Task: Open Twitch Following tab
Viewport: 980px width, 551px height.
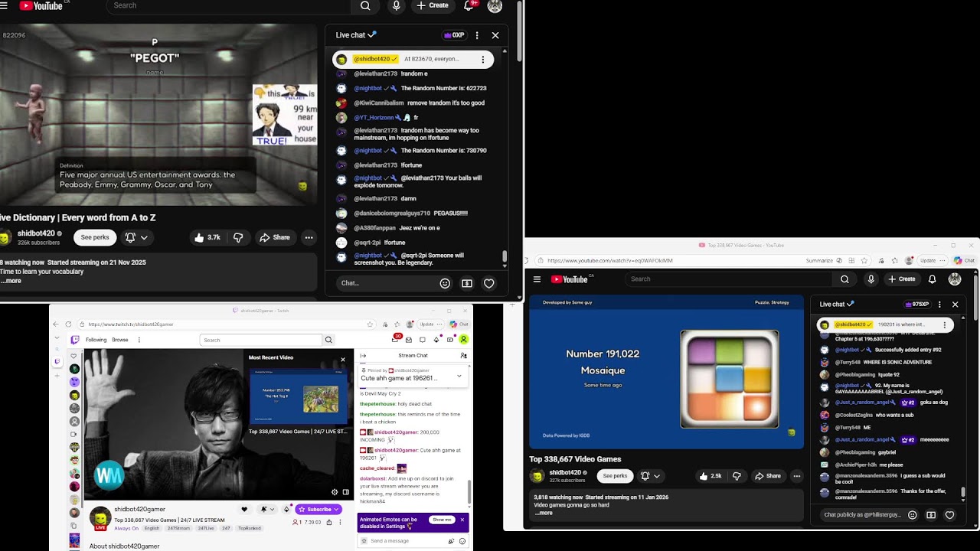Action: pyautogui.click(x=96, y=340)
